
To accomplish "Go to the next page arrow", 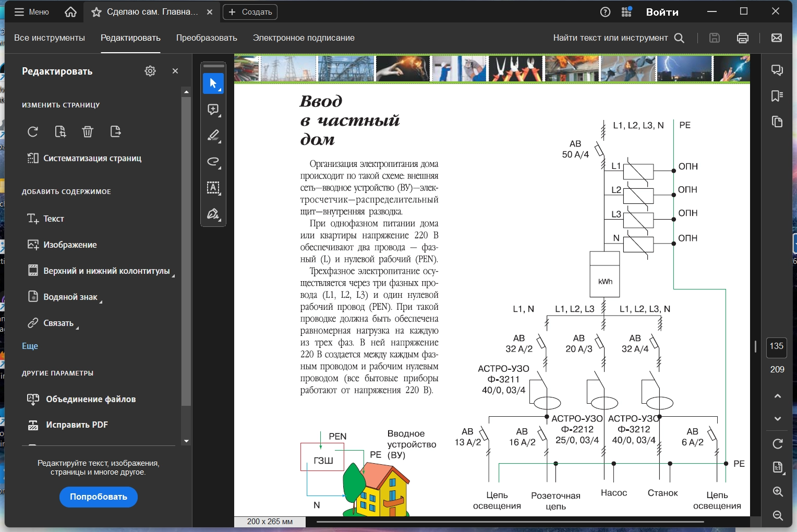I will click(778, 419).
